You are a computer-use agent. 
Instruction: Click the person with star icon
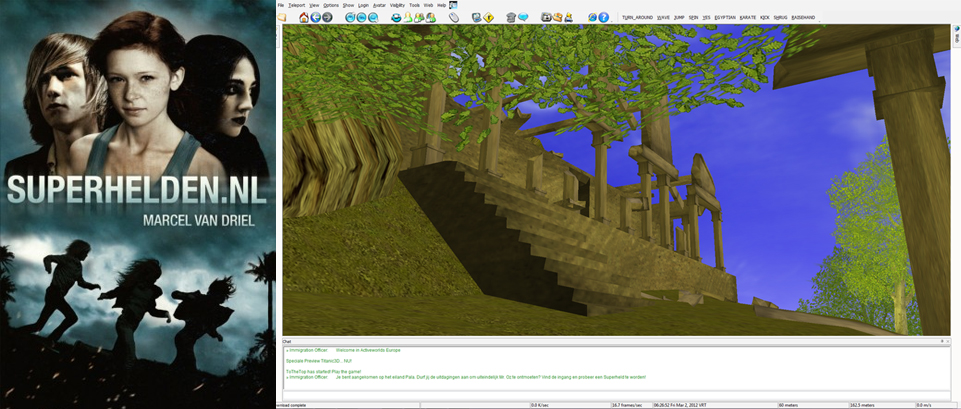[x=569, y=17]
